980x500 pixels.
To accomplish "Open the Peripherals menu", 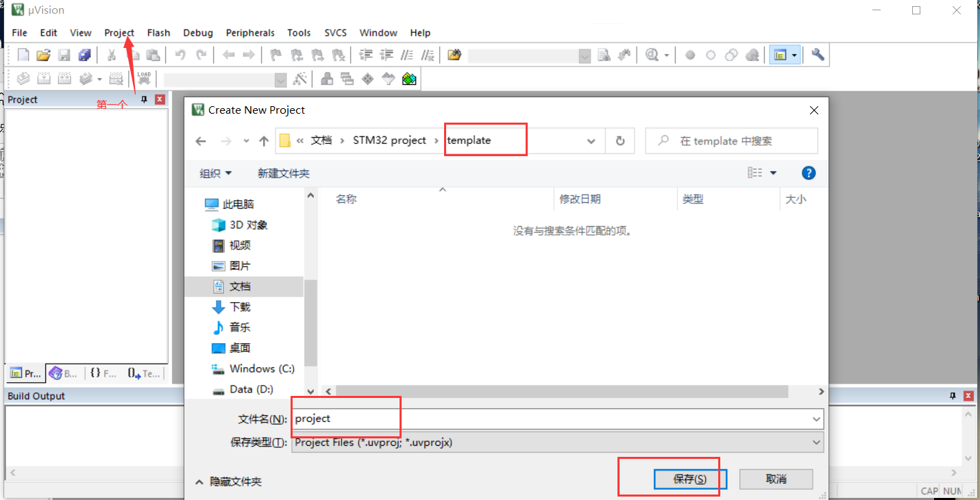I will [250, 32].
